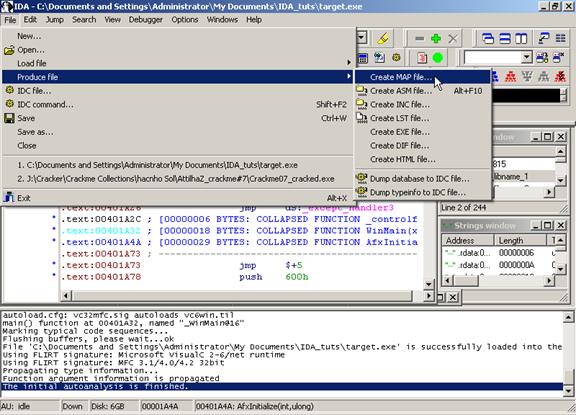This screenshot has width=576, height=415.
Task: Choose Save as... entry
Action: (177, 132)
